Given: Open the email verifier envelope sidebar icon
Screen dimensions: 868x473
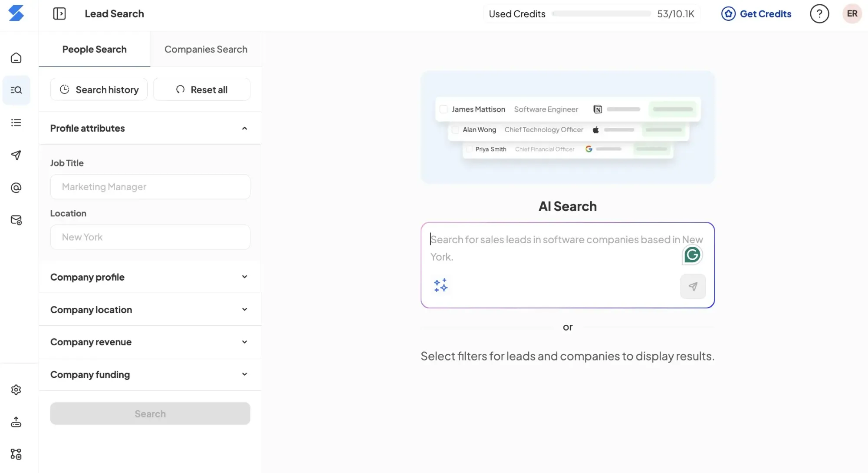Looking at the screenshot, I should [16, 220].
